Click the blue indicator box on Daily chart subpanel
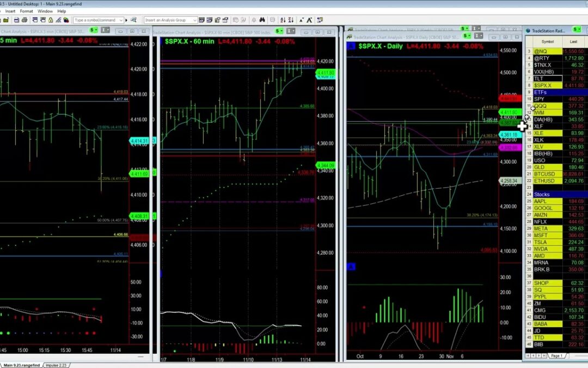 pos(351,267)
